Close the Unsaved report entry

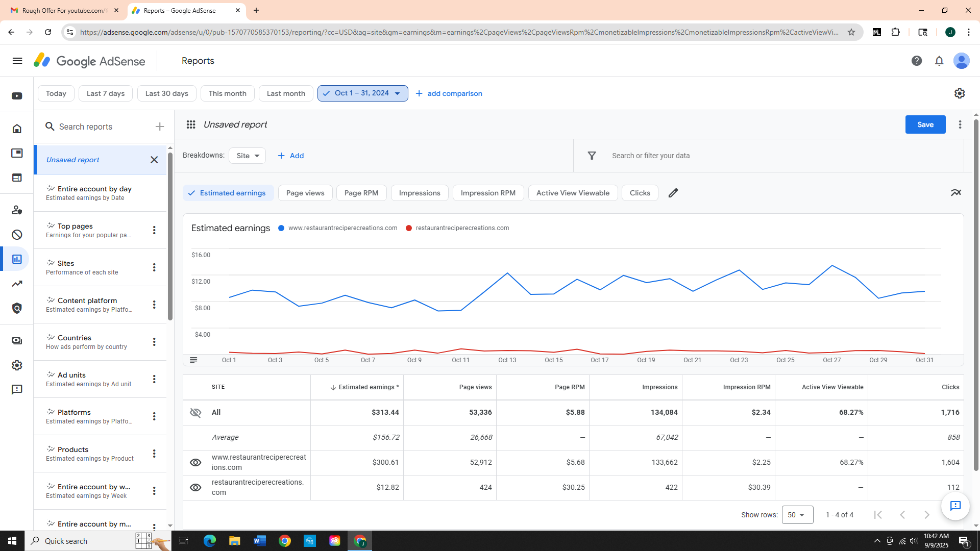[154, 160]
